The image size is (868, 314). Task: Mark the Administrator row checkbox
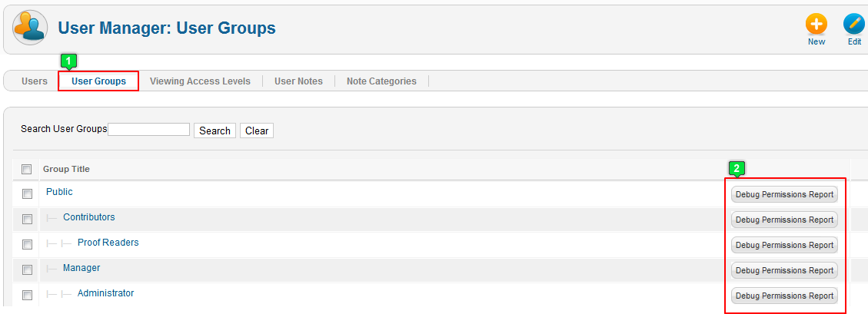pyautogui.click(x=27, y=296)
